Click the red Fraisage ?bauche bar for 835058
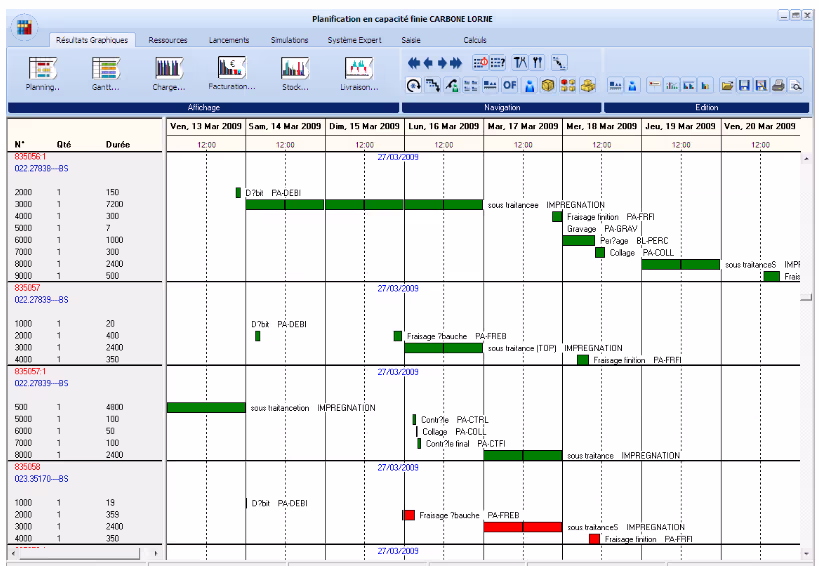Viewport: 819px width, 566px height. tap(410, 515)
